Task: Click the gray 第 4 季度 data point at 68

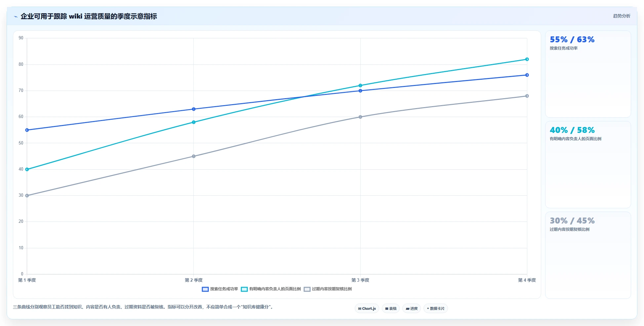Action: pyautogui.click(x=527, y=96)
